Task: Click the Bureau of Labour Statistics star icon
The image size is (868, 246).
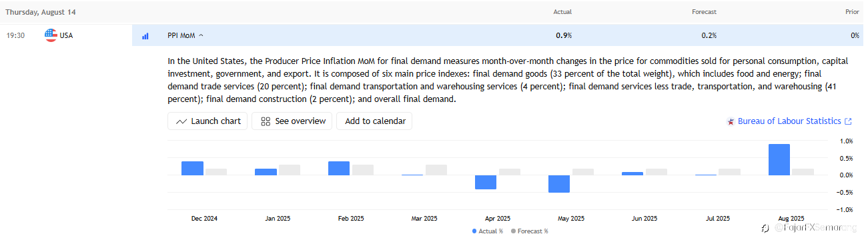Action: click(x=731, y=121)
